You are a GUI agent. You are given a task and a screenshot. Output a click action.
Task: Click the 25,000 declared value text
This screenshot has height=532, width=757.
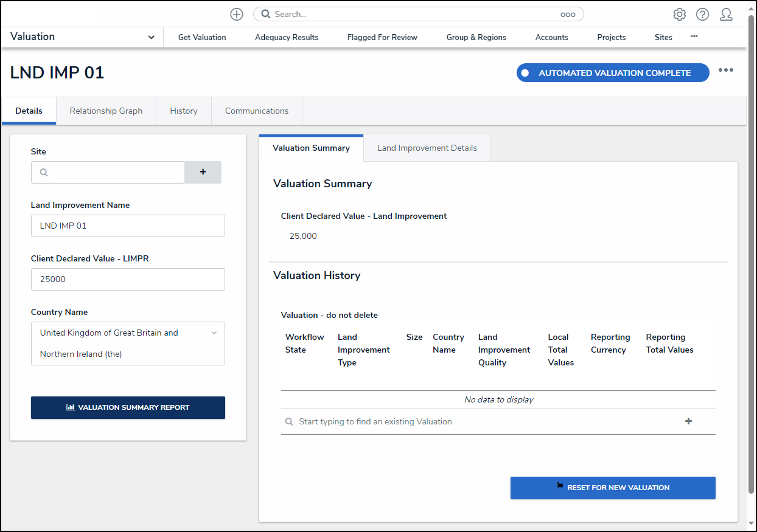coord(303,236)
